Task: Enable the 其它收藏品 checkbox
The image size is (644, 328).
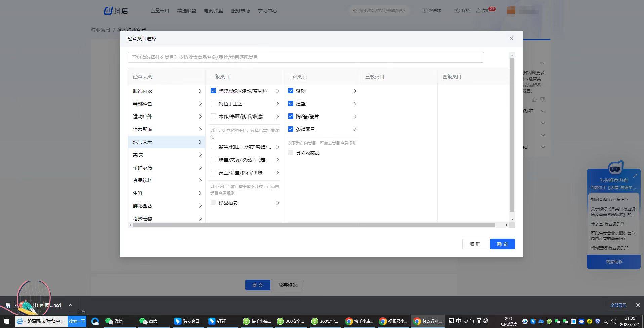Action: pos(290,153)
